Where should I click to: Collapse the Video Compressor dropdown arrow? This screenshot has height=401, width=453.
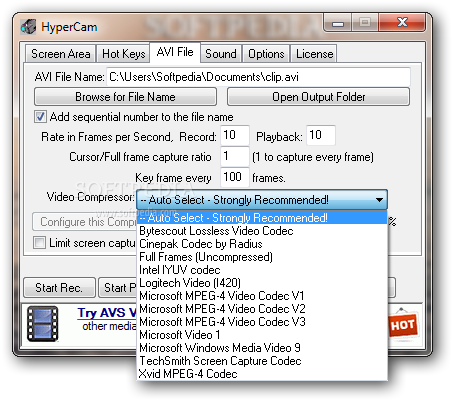click(x=379, y=200)
